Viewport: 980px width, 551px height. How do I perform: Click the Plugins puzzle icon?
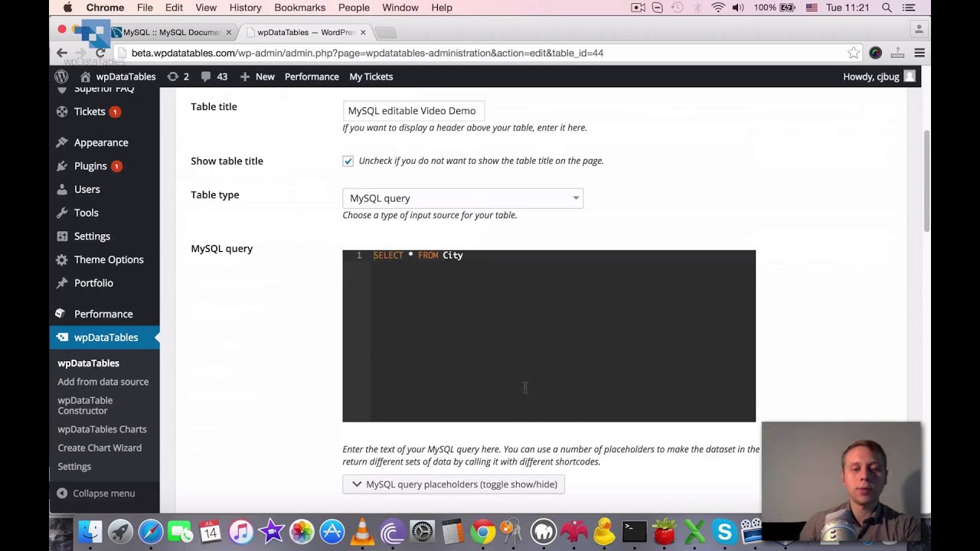pyautogui.click(x=62, y=166)
